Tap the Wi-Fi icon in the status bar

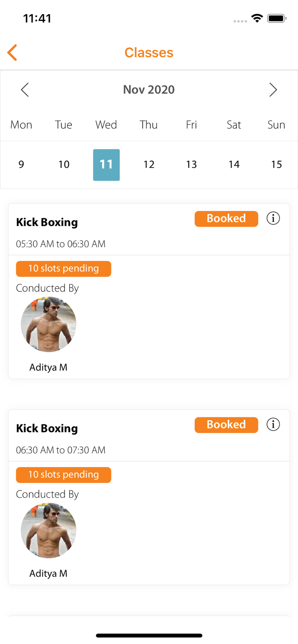point(257,18)
